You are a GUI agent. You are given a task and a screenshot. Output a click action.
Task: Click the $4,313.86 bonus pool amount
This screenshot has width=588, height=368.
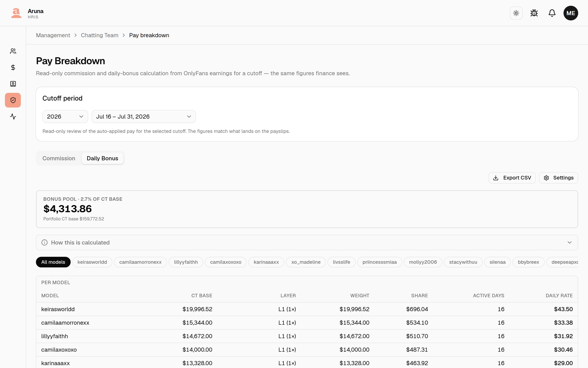[x=68, y=209]
